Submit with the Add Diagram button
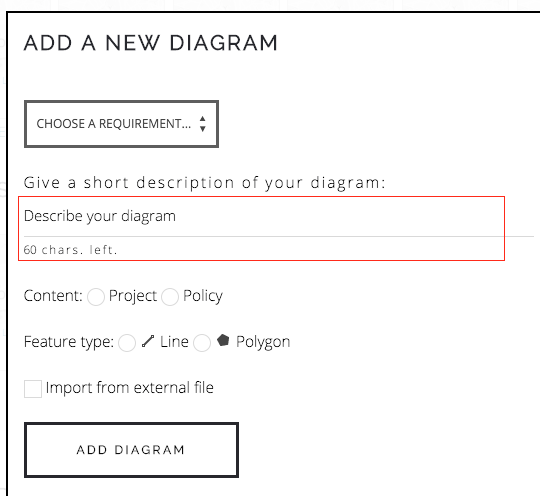Screen dimensions: 540x496 [131, 450]
